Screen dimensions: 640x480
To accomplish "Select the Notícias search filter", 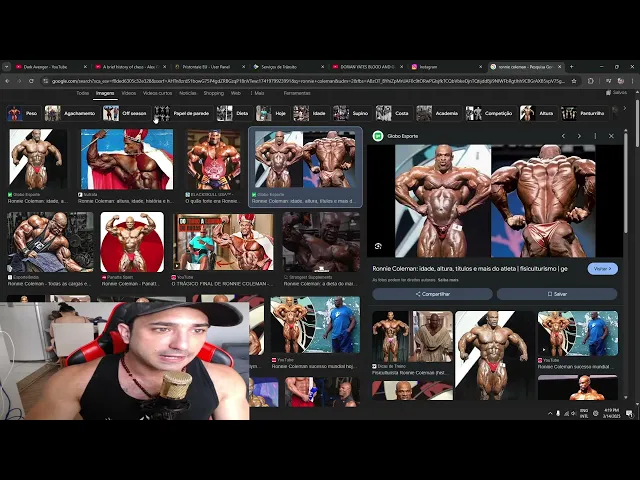I will pyautogui.click(x=188, y=93).
